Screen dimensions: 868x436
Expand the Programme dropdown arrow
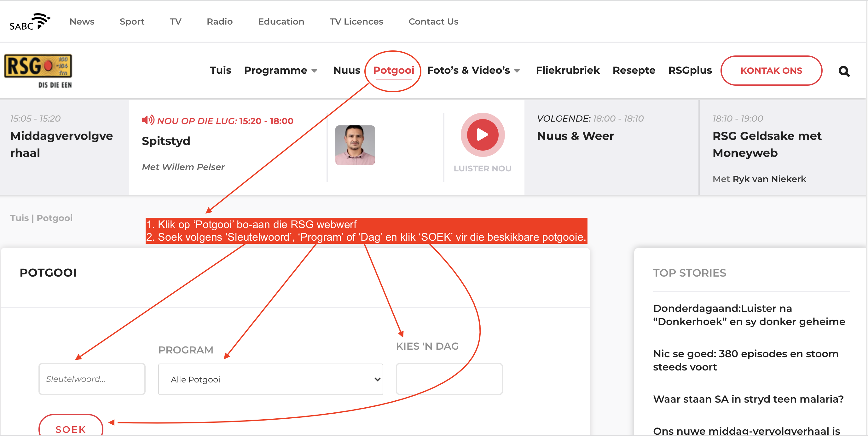click(x=314, y=71)
